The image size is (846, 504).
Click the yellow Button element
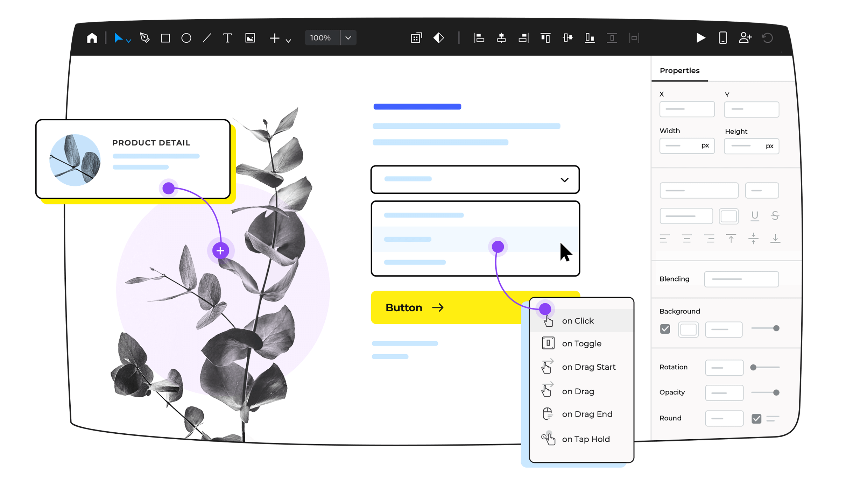pyautogui.click(x=442, y=307)
